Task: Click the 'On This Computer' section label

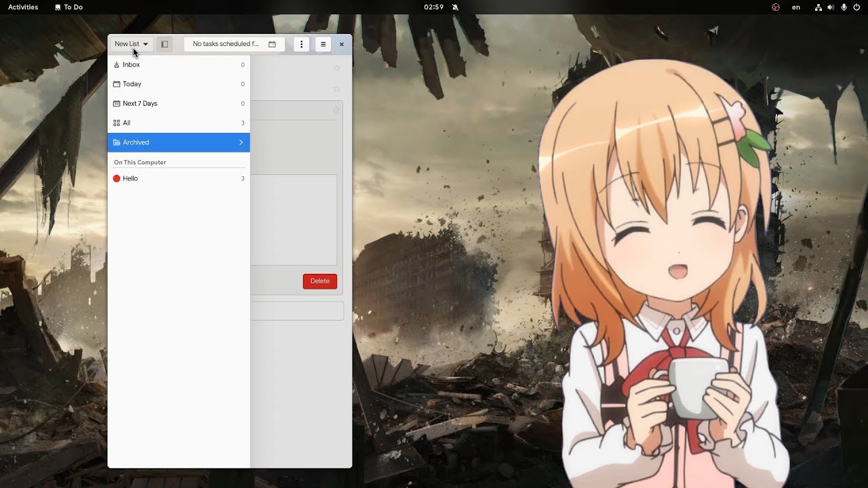Action: coord(140,163)
